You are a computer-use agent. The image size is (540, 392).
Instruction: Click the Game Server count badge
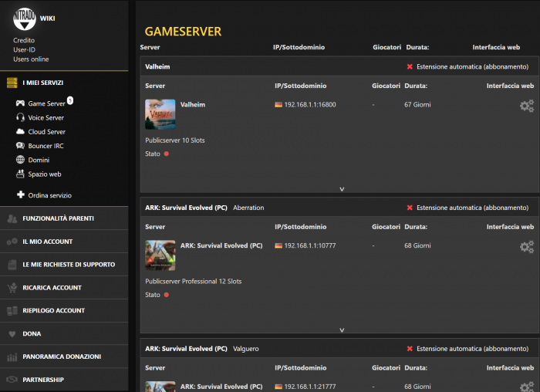point(70,100)
